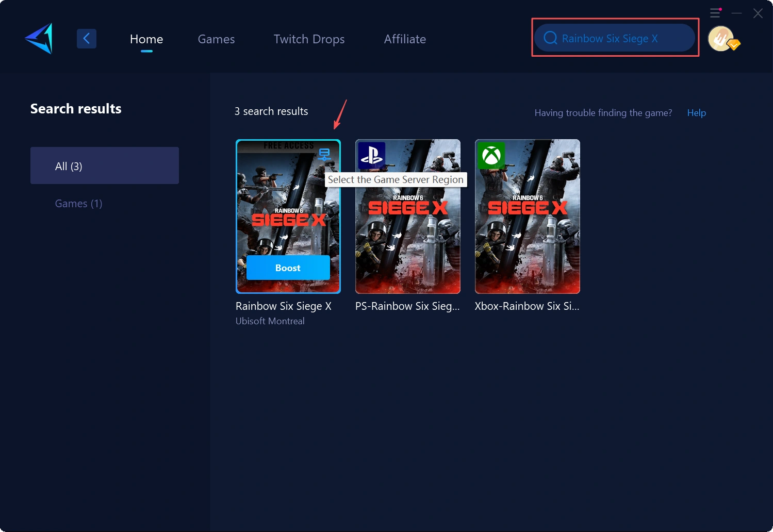The image size is (773, 532).
Task: Go to the Affiliate tab
Action: tap(405, 39)
